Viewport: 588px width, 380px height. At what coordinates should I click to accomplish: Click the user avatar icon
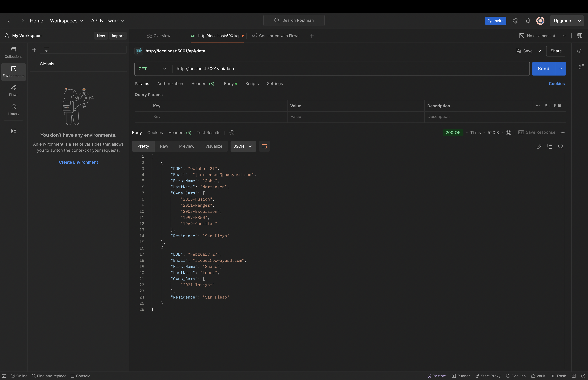[540, 21]
